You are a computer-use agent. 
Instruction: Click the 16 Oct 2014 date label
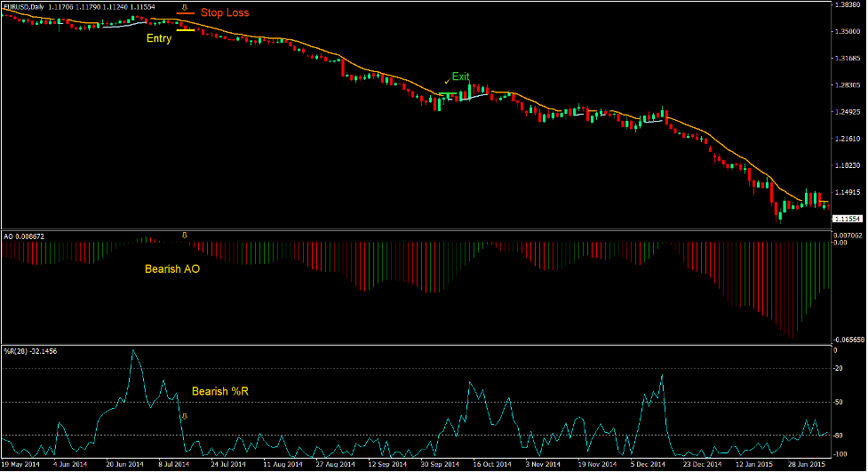[x=490, y=464]
